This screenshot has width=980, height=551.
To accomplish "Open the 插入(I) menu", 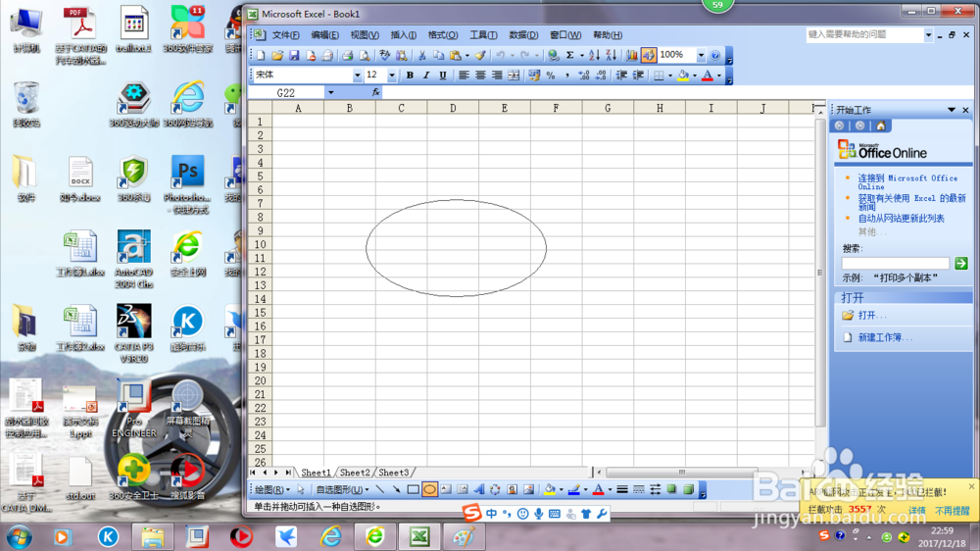I will click(x=403, y=35).
